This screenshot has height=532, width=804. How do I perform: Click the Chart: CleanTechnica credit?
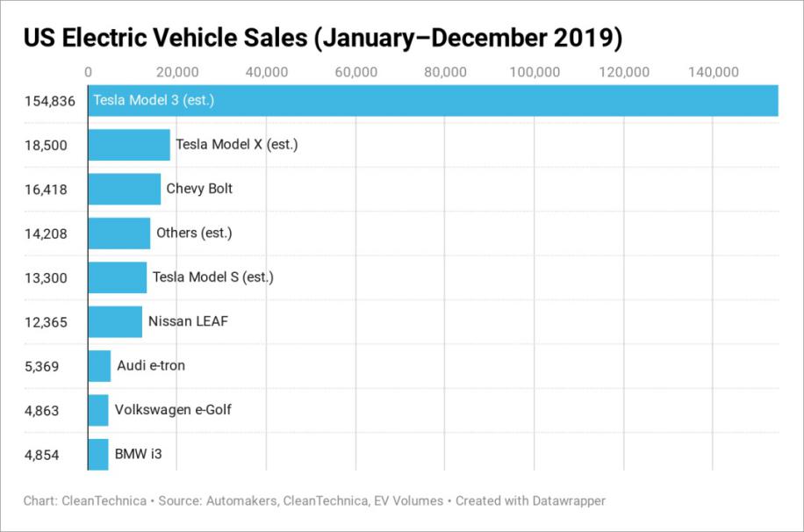85,500
